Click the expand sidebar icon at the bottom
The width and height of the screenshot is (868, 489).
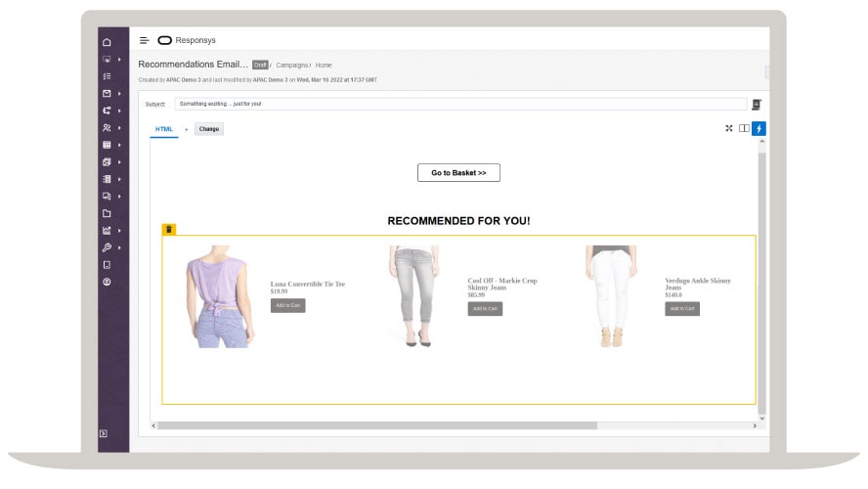104,433
